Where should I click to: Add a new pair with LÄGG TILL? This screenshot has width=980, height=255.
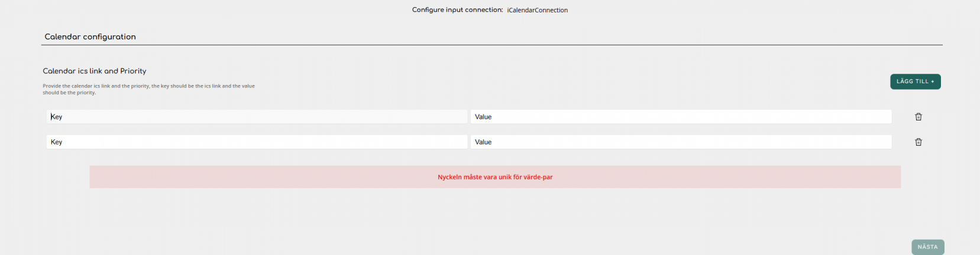pyautogui.click(x=916, y=81)
